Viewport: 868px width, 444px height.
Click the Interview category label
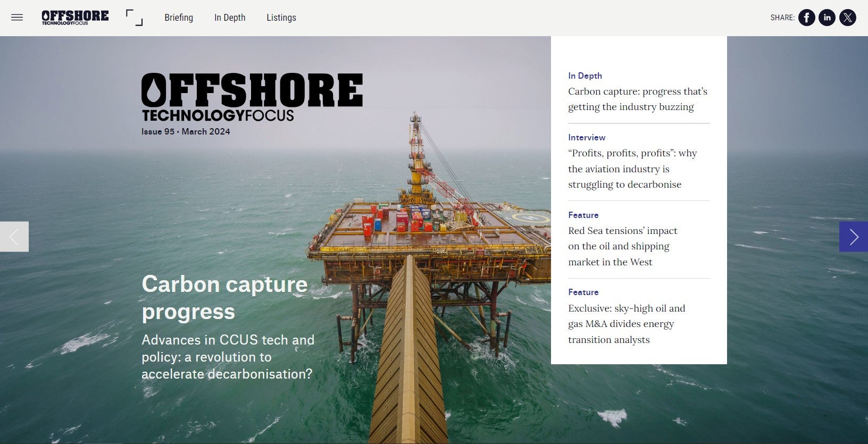tap(587, 137)
